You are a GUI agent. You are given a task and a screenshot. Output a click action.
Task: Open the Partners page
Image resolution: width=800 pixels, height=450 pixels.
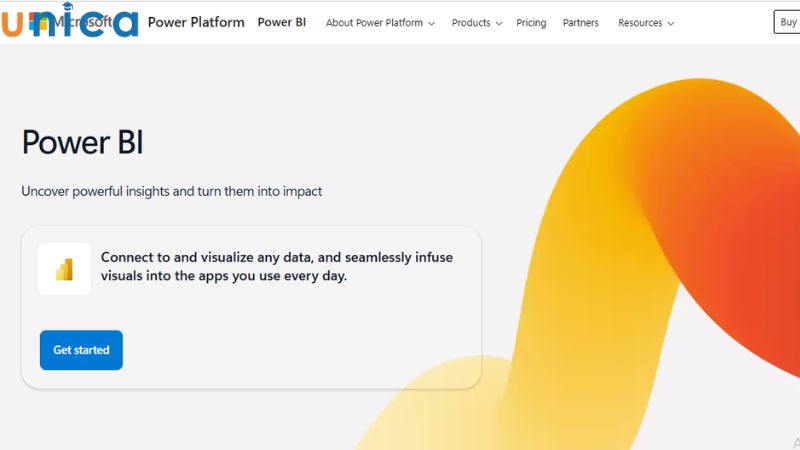[581, 23]
